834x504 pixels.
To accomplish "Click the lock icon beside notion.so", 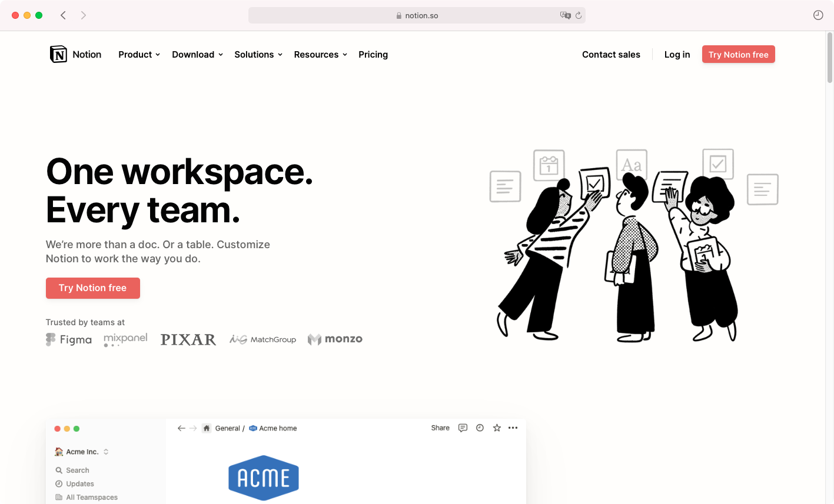I will click(399, 16).
